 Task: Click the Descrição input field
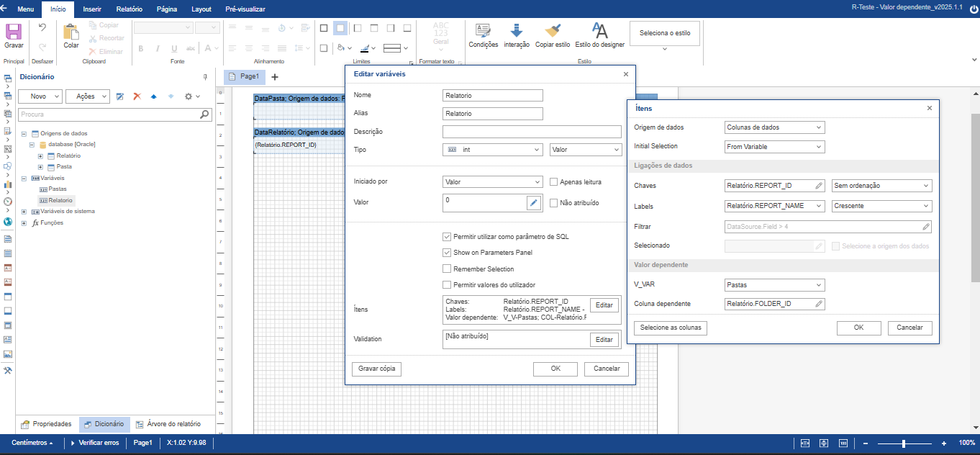(x=532, y=132)
